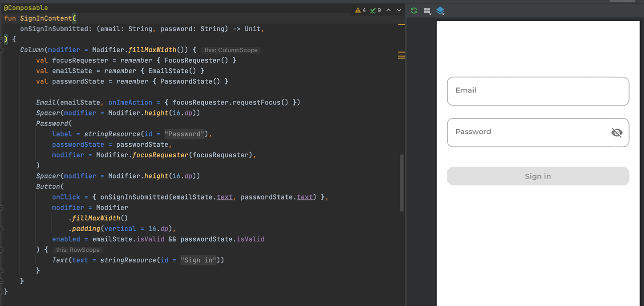
Task: Open the blue layers dropdown in preview
Action: pos(441,11)
